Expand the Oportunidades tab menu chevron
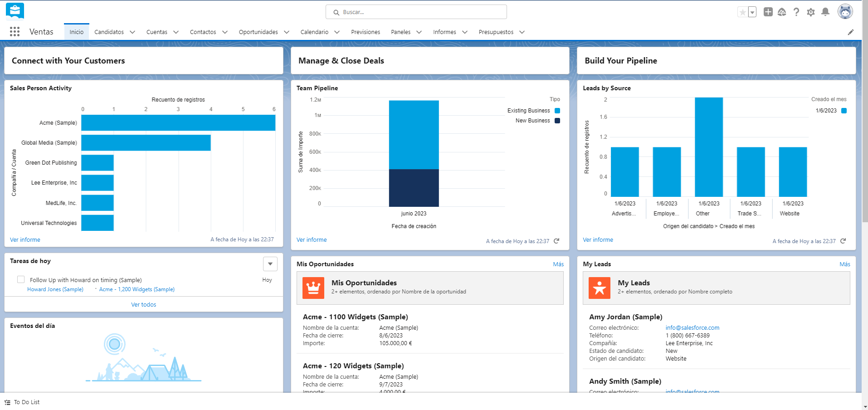The width and height of the screenshot is (868, 410). [x=287, y=32]
